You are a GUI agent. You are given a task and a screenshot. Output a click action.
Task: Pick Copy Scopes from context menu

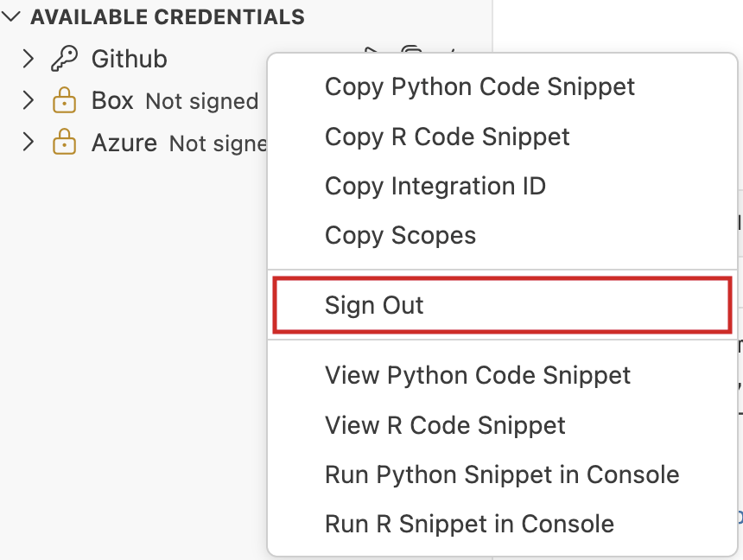tap(400, 235)
